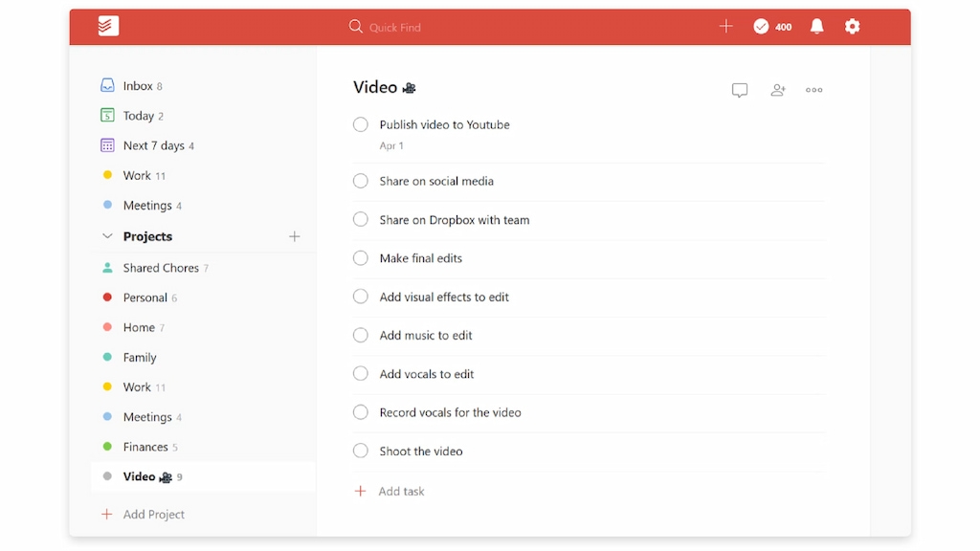The width and height of the screenshot is (980, 551).
Task: Open notifications with the bell icon
Action: click(x=815, y=27)
